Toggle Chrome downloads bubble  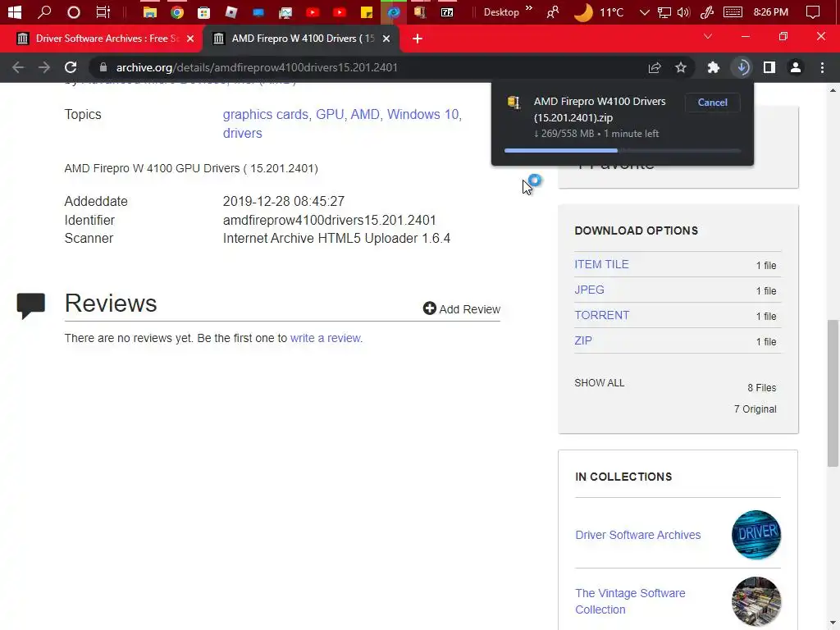tap(742, 67)
